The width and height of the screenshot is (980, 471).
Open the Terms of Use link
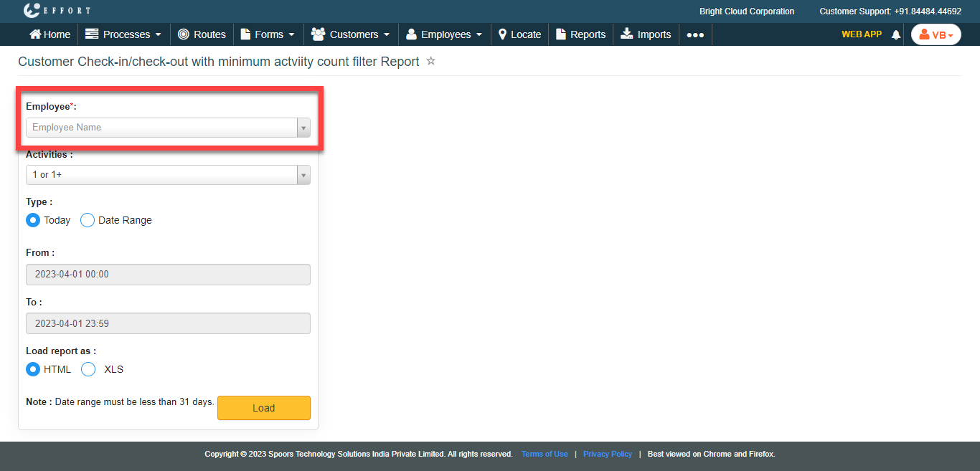[545, 454]
